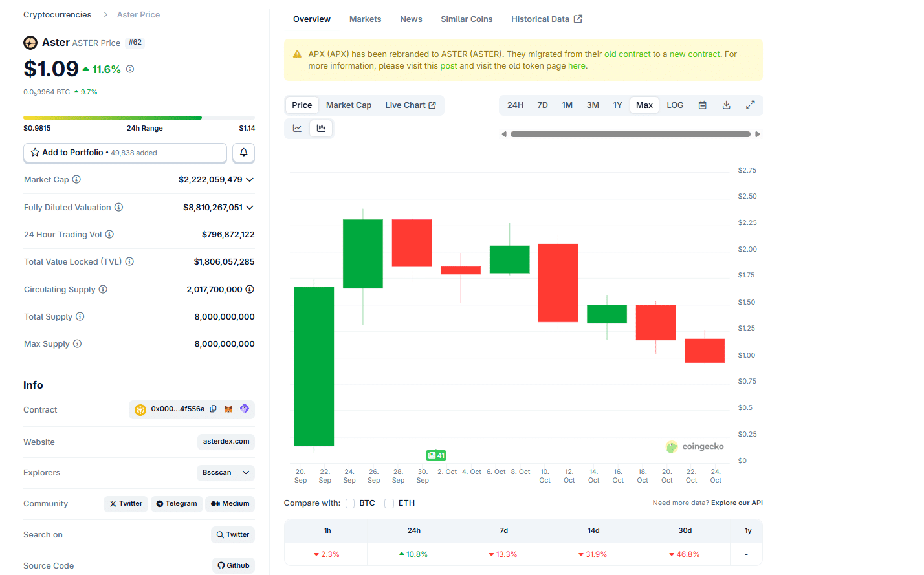
Task: Open asterdex.com website link
Action: [226, 442]
